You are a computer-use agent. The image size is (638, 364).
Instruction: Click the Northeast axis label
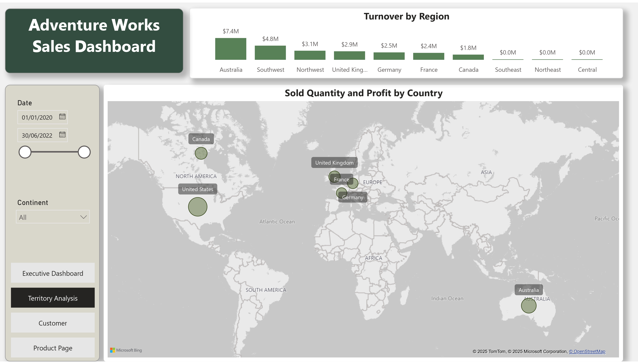tap(548, 70)
